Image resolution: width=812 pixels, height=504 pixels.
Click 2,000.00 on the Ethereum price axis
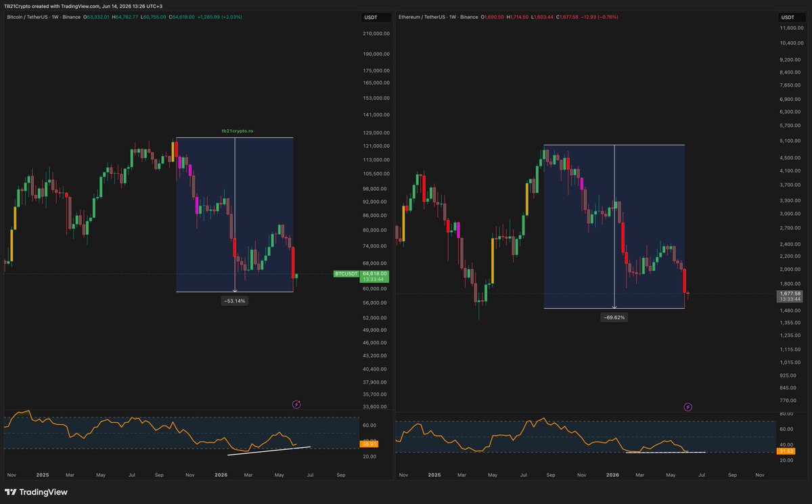pos(790,269)
